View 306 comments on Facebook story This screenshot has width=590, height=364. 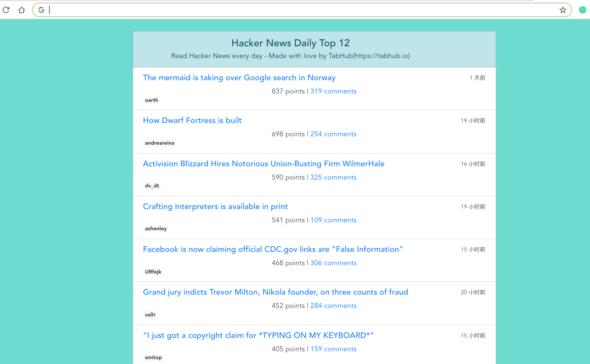(333, 263)
